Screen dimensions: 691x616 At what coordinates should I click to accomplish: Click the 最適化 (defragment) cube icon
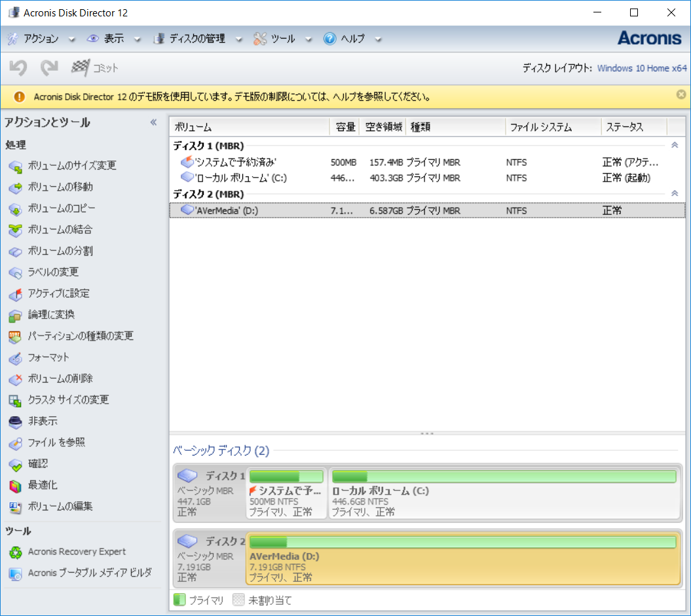tap(16, 486)
